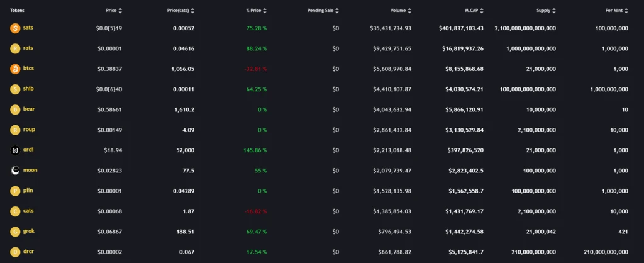The image size is (644, 263).
Task: Click the ordi black circle icon
Action: coord(15,150)
